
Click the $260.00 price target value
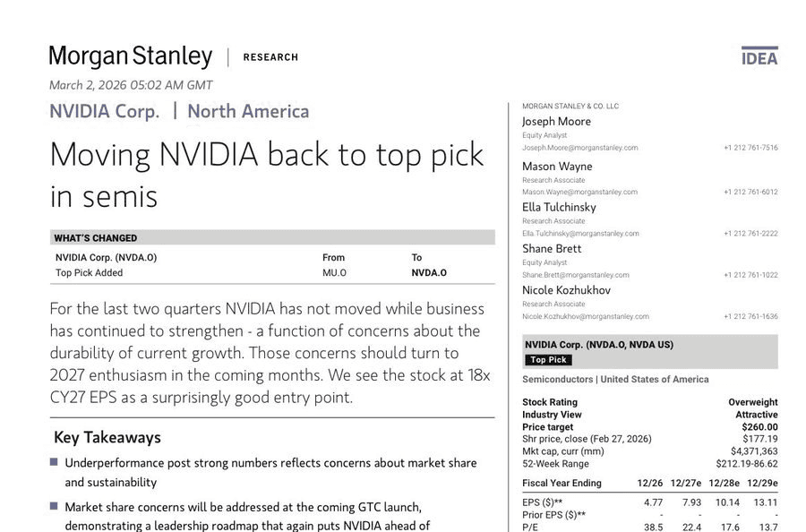pyautogui.click(x=759, y=427)
